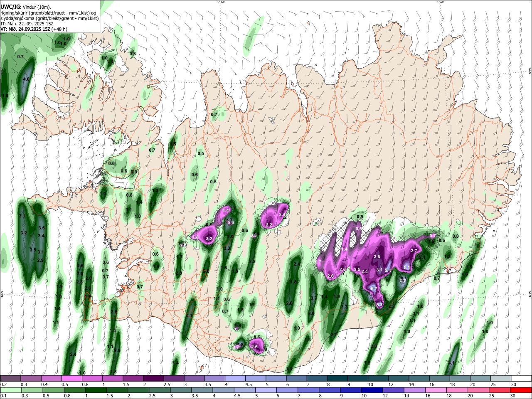Select the green rain swatch labeled 0.8
The image size is (532, 399).
[x=74, y=390]
